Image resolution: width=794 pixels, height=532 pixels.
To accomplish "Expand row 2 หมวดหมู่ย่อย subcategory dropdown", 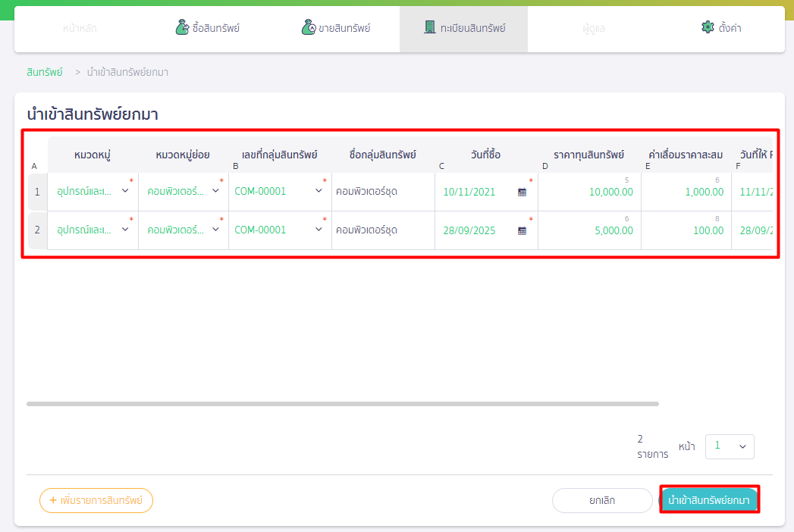I will coord(215,230).
